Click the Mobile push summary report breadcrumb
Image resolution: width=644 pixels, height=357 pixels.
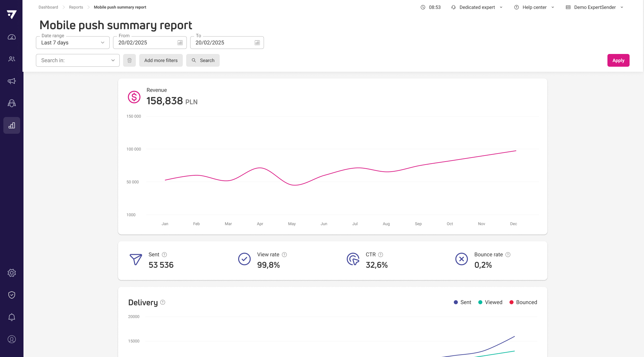(120, 7)
